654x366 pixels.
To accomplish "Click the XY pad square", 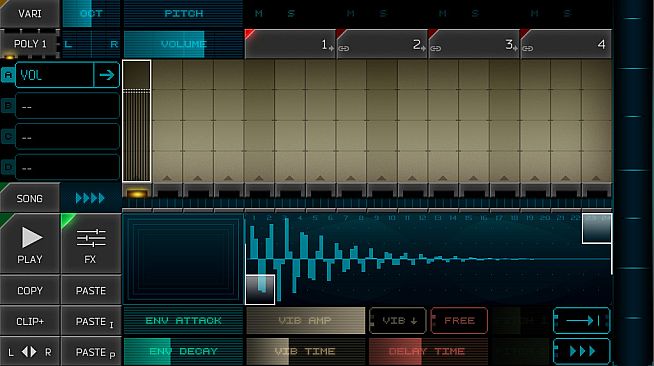I will (x=183, y=259).
